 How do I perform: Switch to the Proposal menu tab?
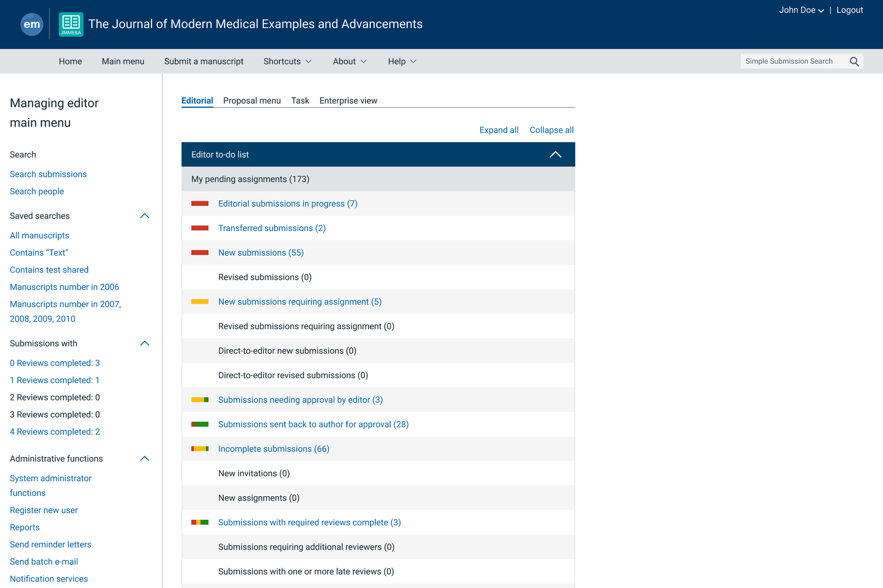251,101
